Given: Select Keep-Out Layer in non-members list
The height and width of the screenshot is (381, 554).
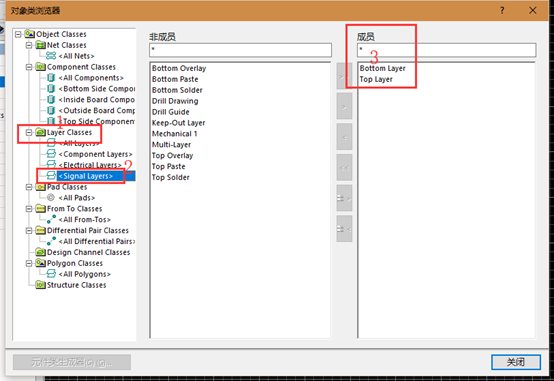Looking at the screenshot, I should tap(178, 123).
